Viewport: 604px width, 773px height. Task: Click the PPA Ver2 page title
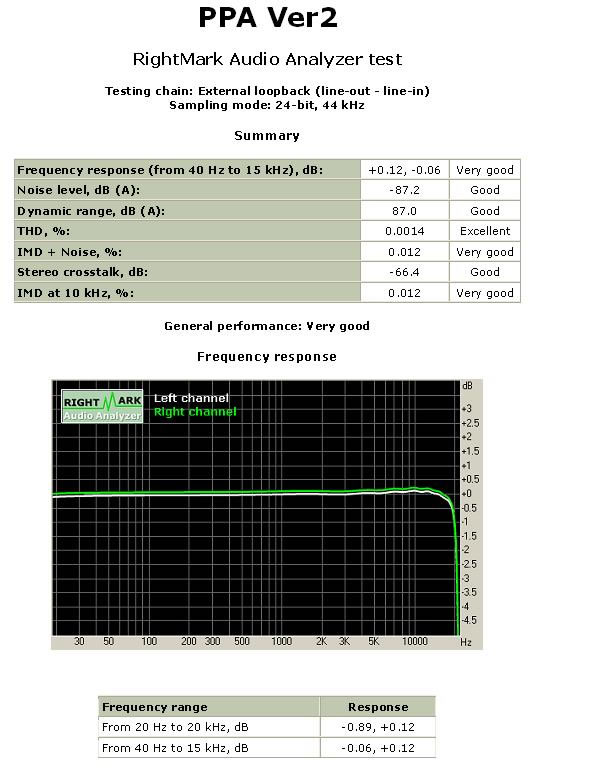click(267, 18)
